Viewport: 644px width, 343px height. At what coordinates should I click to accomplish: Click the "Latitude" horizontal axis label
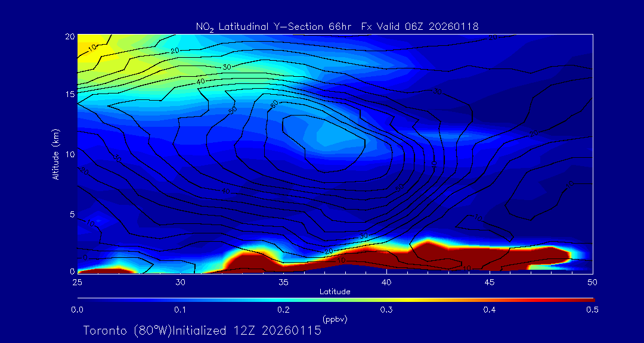click(335, 292)
